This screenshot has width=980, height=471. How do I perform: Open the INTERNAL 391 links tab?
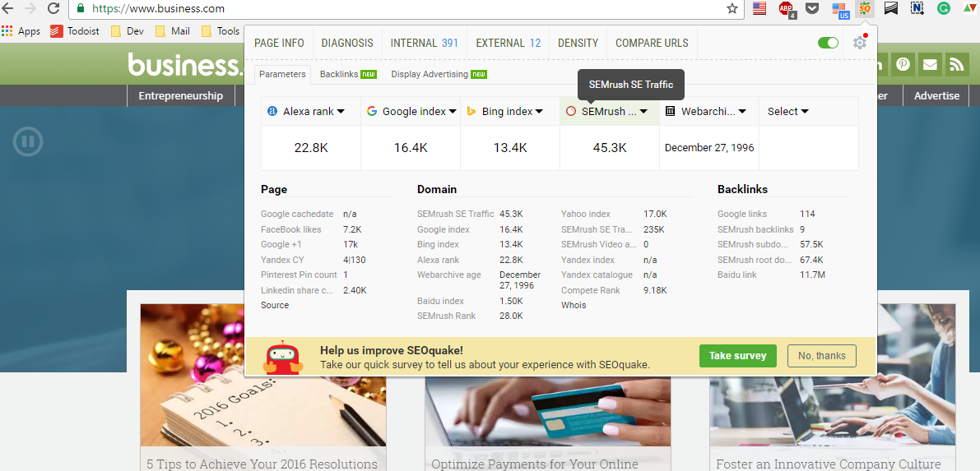tap(425, 43)
